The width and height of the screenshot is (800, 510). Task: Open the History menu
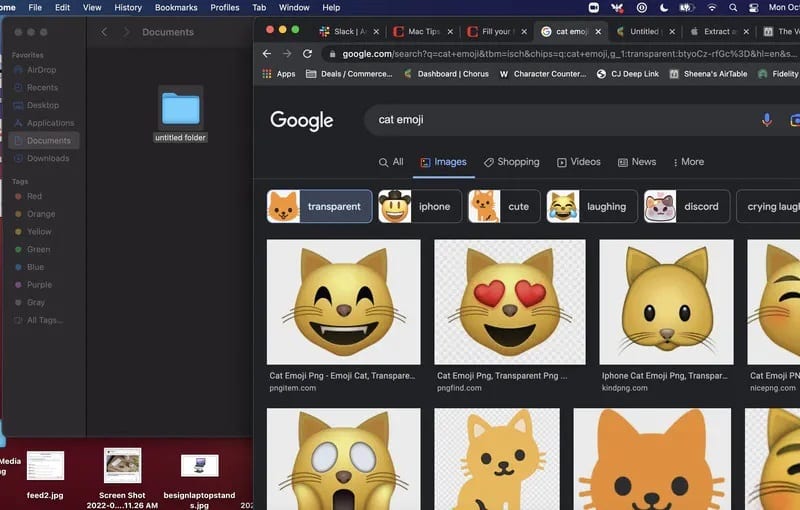[128, 7]
